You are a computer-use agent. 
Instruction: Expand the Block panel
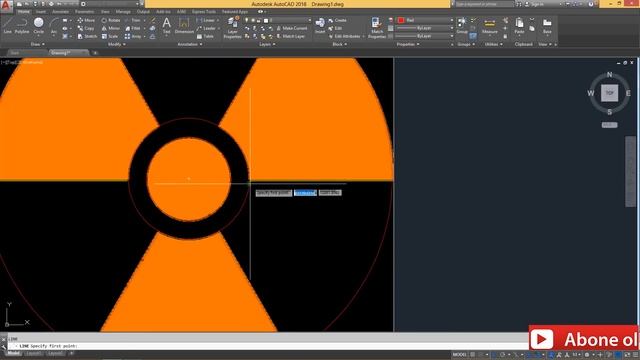click(339, 44)
